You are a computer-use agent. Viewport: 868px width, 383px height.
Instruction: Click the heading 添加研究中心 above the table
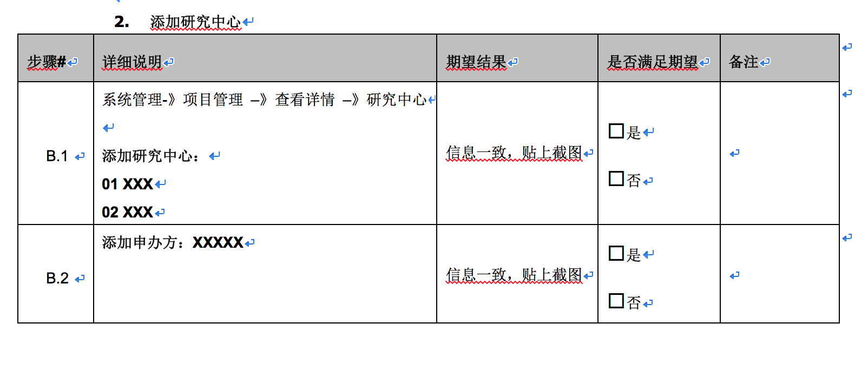pos(195,22)
